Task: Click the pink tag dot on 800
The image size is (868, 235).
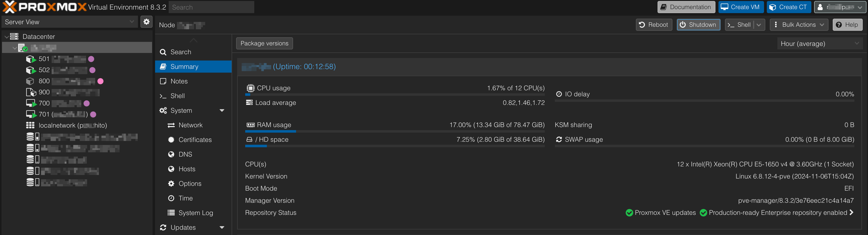Action: coord(100,81)
